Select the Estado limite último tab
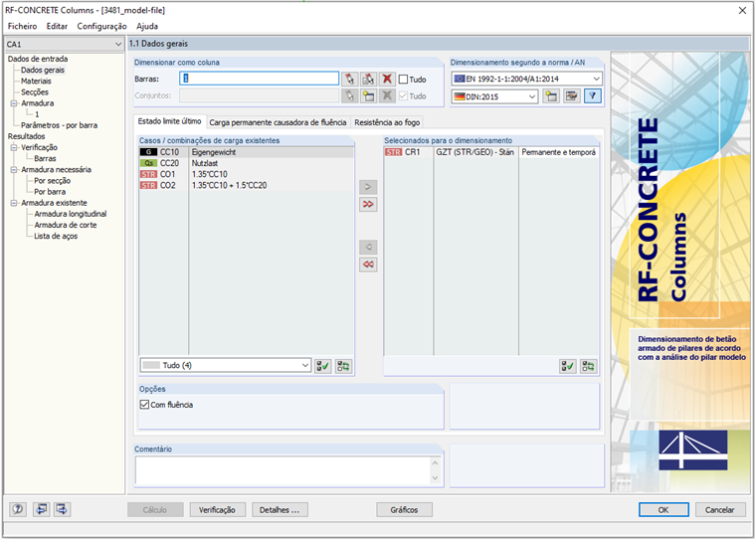Image resolution: width=756 pixels, height=539 pixels. point(170,121)
